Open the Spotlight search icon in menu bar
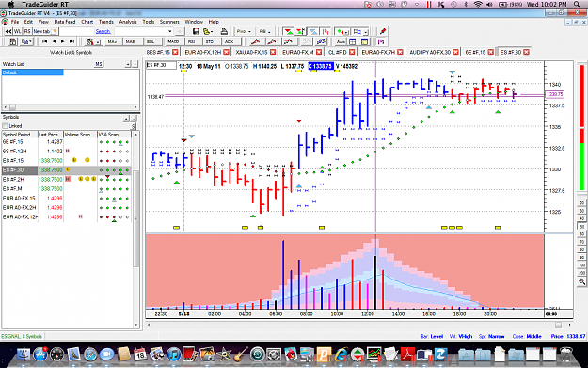 [577, 4]
